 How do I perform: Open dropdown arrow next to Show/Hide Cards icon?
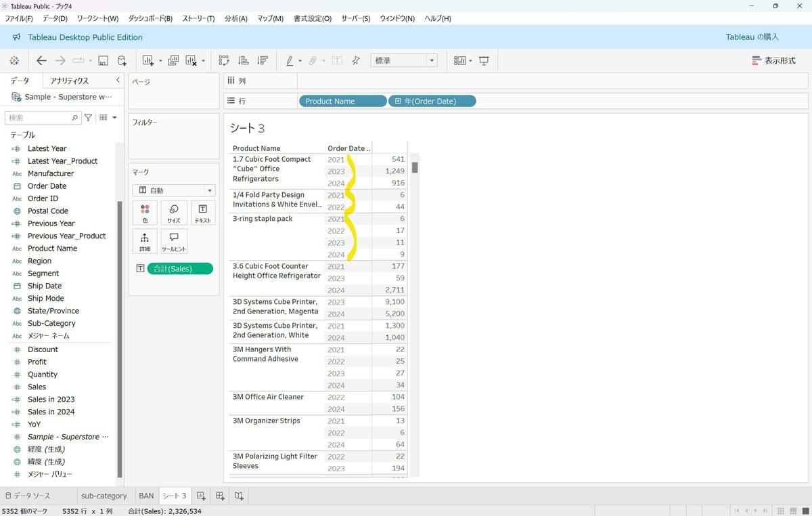470,62
